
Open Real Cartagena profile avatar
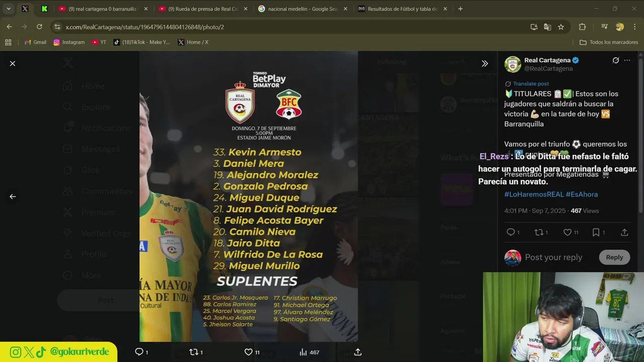[513, 64]
